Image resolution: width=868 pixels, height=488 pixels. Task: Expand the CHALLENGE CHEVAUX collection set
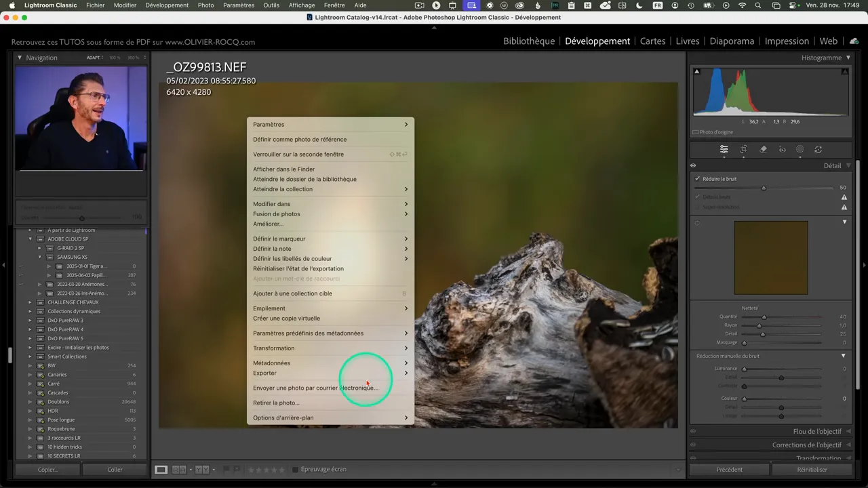pos(30,302)
